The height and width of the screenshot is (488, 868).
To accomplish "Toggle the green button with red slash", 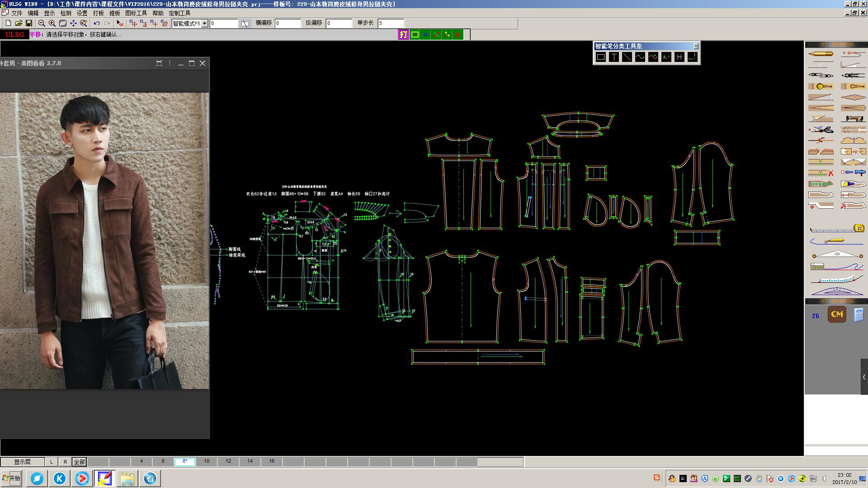I will (x=436, y=34).
